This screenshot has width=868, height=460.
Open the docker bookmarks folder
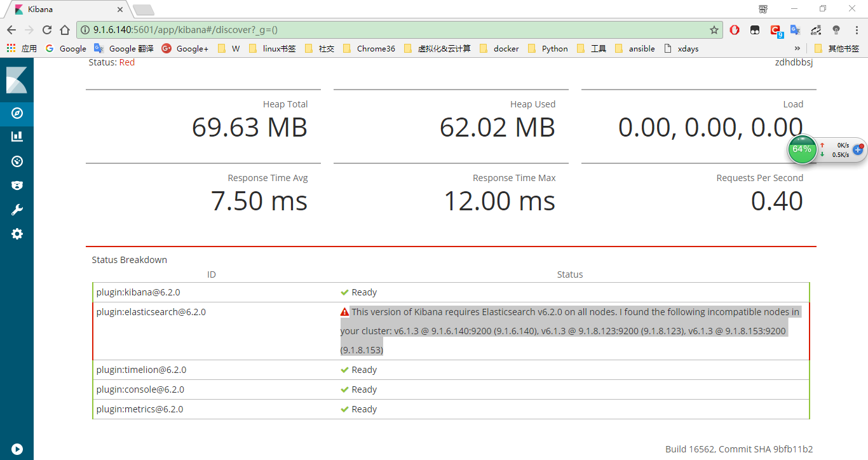click(x=499, y=48)
